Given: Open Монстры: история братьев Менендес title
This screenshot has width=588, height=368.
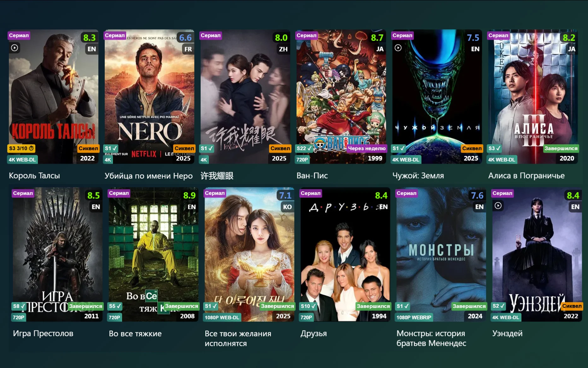Looking at the screenshot, I should [x=431, y=338].
